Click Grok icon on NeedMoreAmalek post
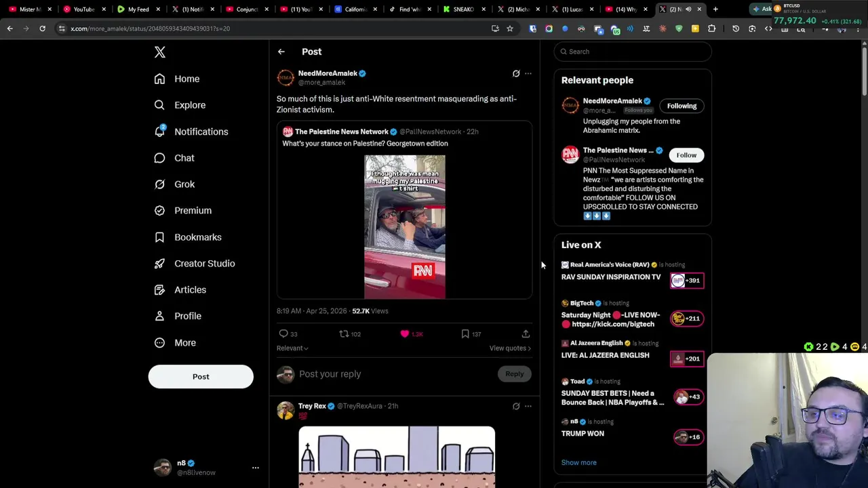Image resolution: width=868 pixels, height=488 pixels. (x=516, y=73)
